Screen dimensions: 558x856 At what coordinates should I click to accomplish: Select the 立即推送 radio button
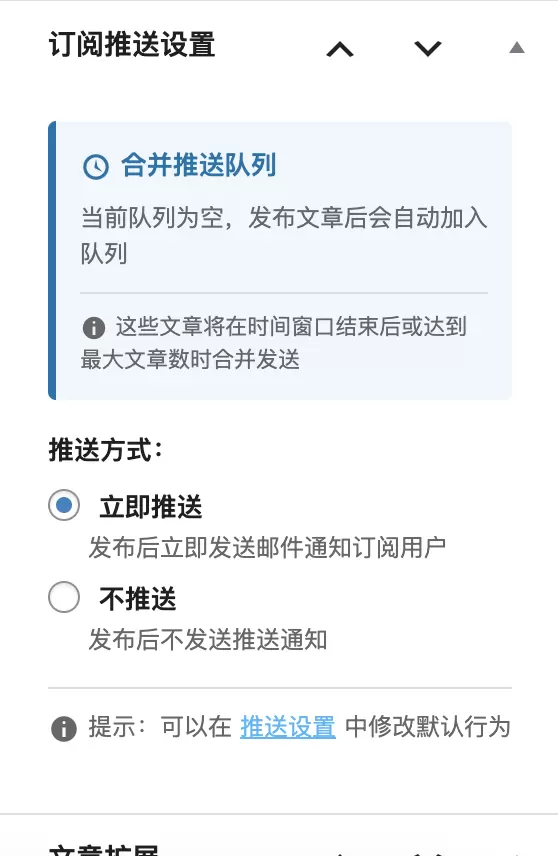click(64, 505)
